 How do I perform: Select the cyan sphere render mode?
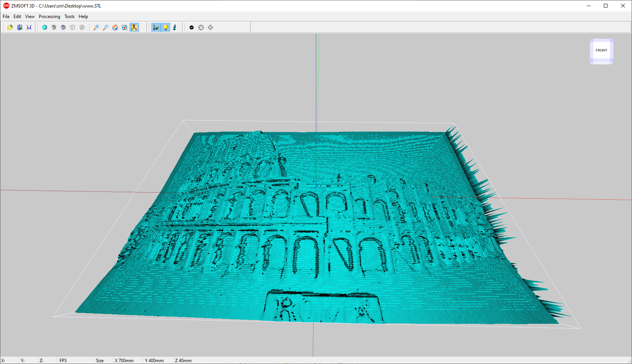[44, 27]
